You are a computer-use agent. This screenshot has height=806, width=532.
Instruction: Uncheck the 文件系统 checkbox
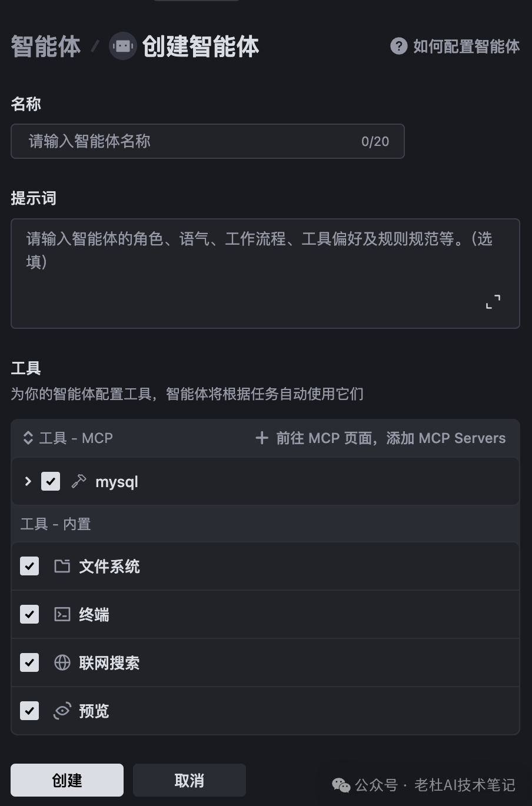[29, 567]
